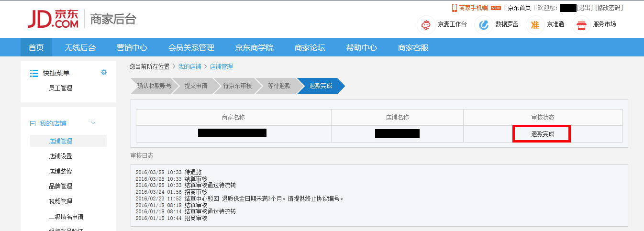Click 退款完成 status cell
This screenshot has height=231, width=644.
[x=543, y=134]
